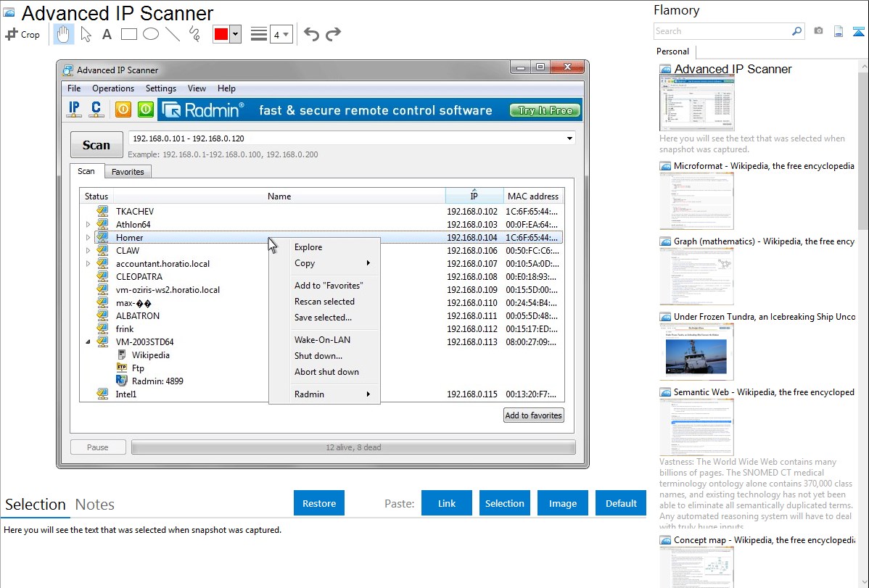Image resolution: width=869 pixels, height=588 pixels.
Task: Click the scan progress bar
Action: click(353, 447)
